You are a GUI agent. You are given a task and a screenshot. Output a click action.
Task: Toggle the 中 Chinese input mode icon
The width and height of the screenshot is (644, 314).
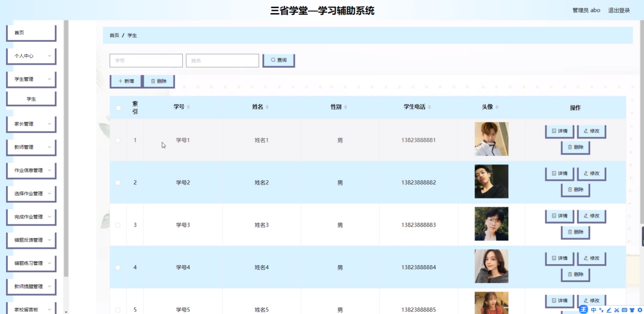coord(594,310)
